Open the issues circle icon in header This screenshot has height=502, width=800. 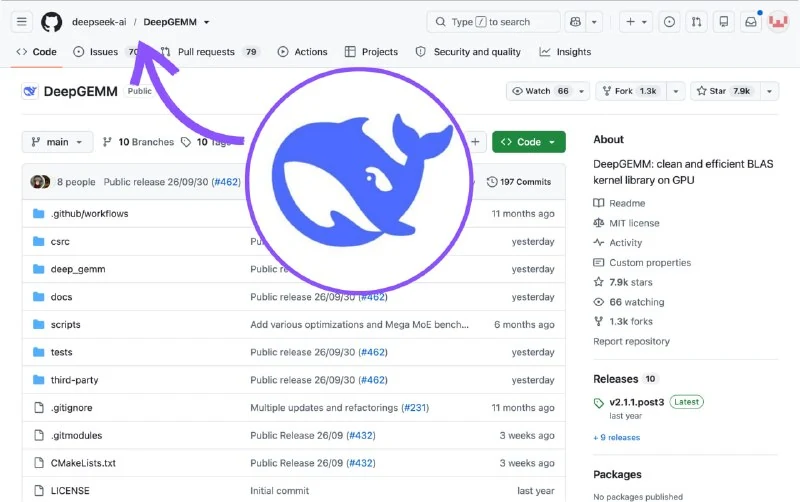pyautogui.click(x=669, y=21)
